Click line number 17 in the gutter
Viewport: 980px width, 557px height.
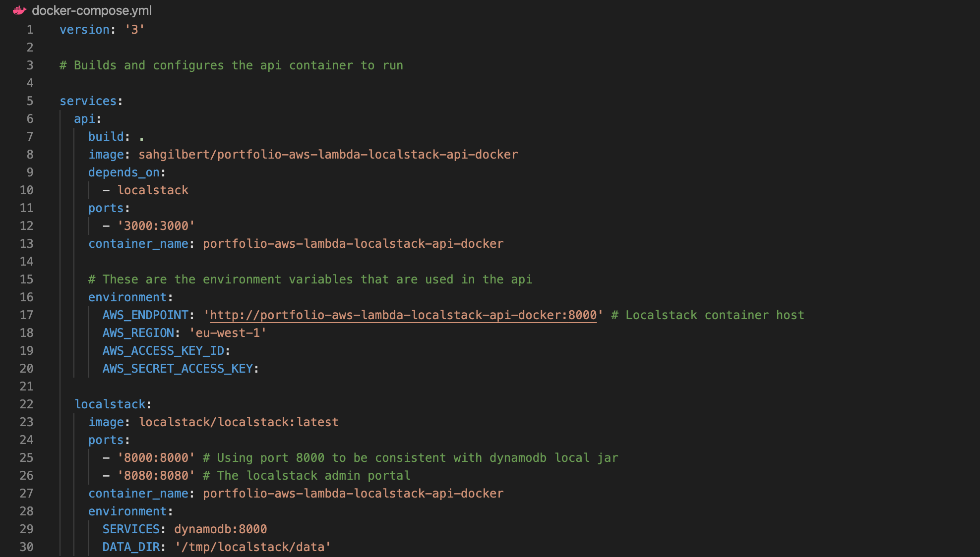26,315
